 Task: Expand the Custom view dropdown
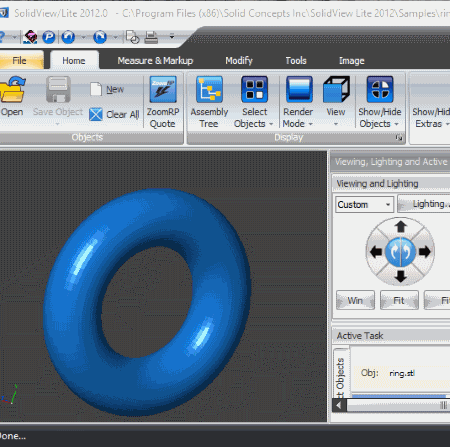tap(388, 204)
